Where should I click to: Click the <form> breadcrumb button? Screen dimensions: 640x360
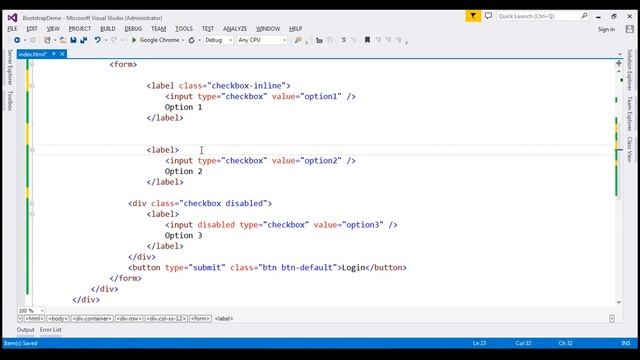tap(200, 318)
